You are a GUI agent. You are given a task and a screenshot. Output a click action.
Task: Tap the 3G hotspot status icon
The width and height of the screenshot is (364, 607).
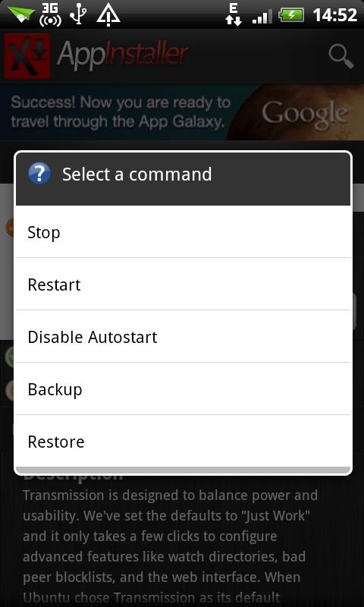click(50, 14)
